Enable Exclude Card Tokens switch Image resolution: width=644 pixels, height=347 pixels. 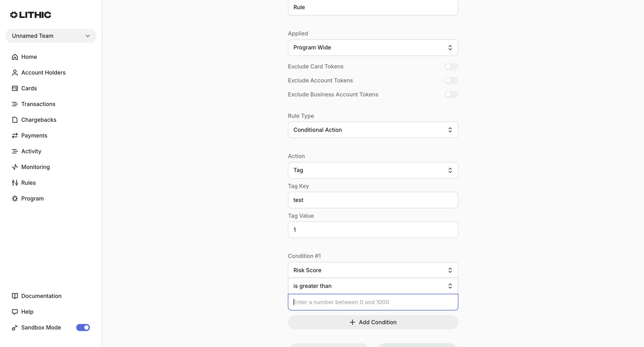pyautogui.click(x=451, y=67)
